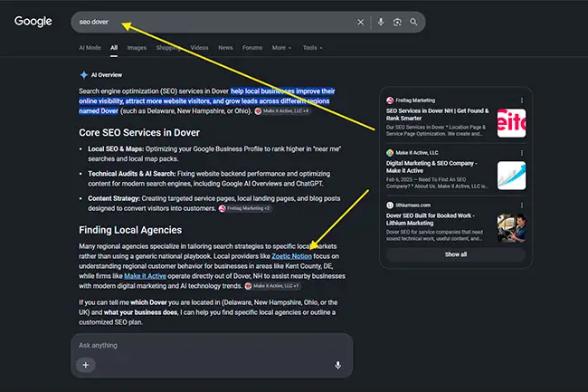Open 'Dover SEO Built for Booked Work' result
This screenshot has width=588, height=392.
coord(430,219)
